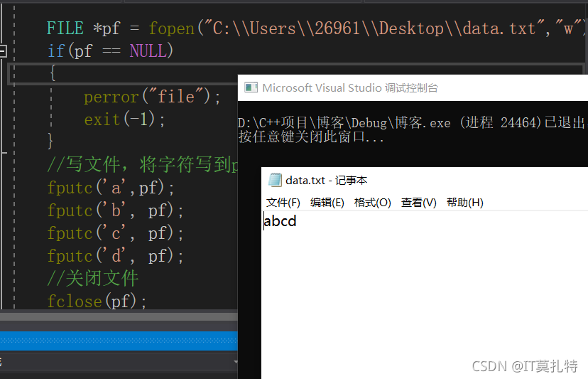Click the fputc('a',pf) line
The height and width of the screenshot is (379, 588).
point(111,188)
